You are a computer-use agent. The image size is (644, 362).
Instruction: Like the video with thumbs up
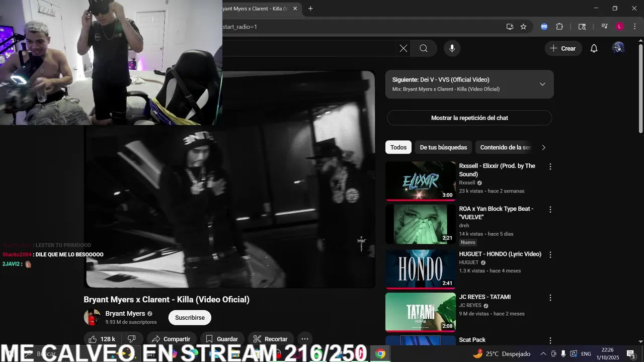point(102,339)
